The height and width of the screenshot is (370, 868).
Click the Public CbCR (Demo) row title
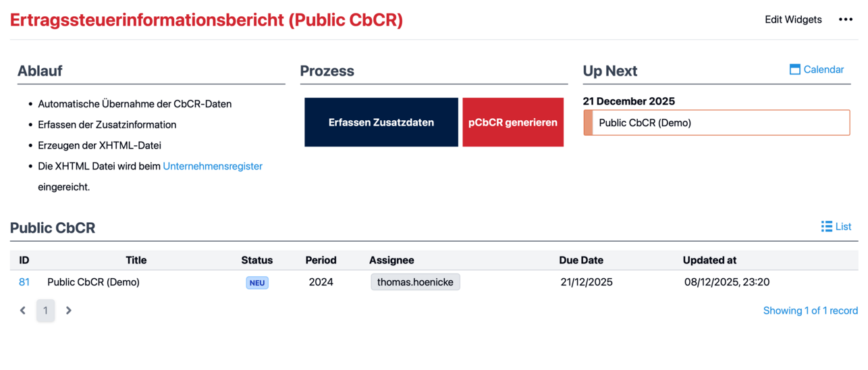click(93, 282)
